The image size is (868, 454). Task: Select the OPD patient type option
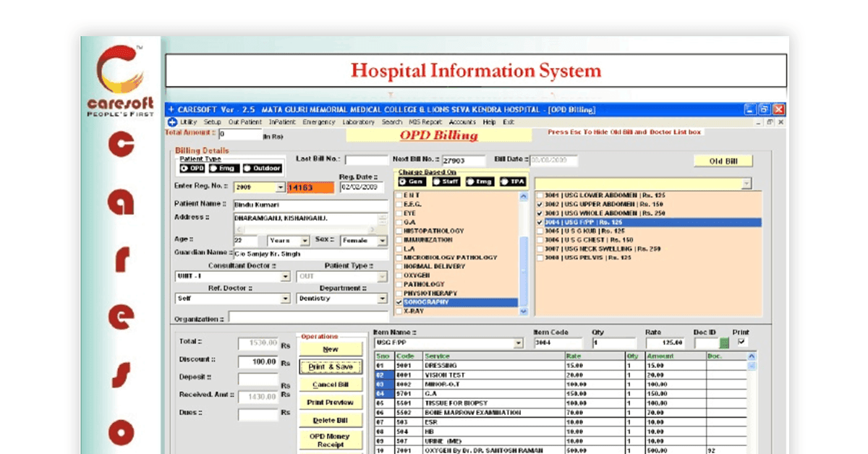pyautogui.click(x=192, y=168)
